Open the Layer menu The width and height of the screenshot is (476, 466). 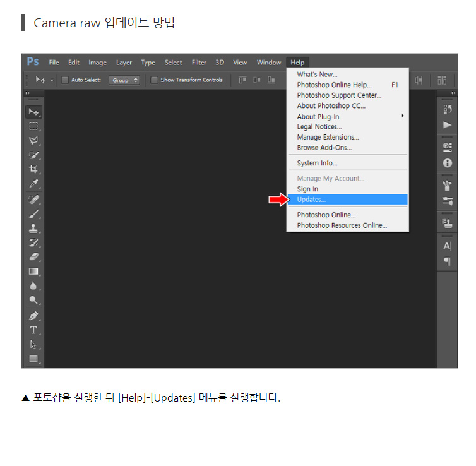[x=124, y=63]
